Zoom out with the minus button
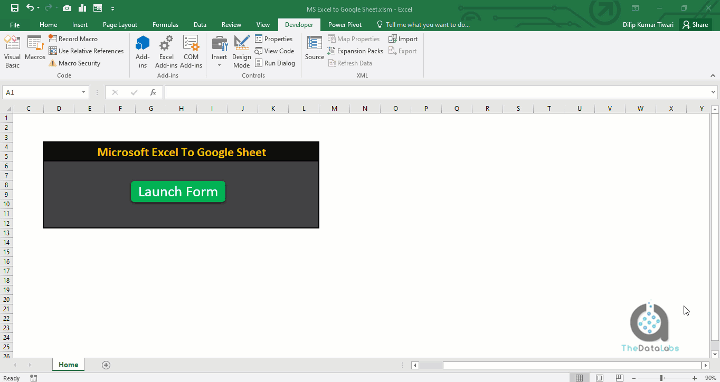Image resolution: width=720 pixels, height=382 pixels. (x=634, y=378)
